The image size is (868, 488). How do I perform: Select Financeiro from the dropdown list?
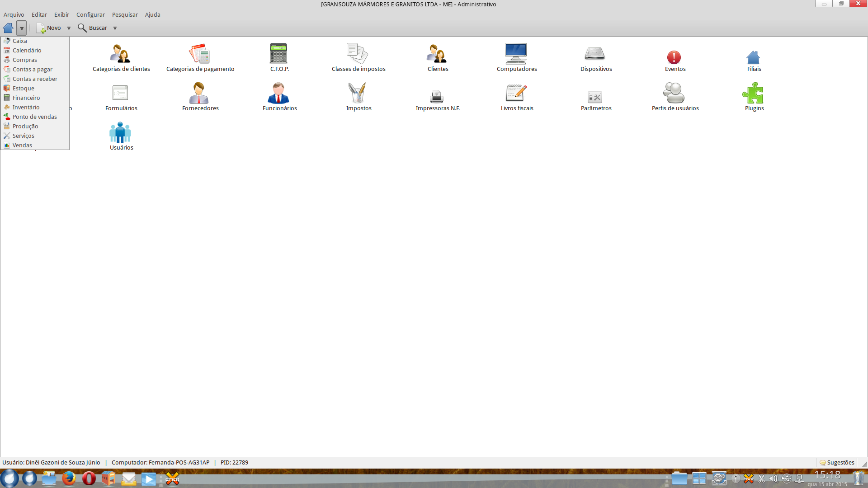pos(35,98)
